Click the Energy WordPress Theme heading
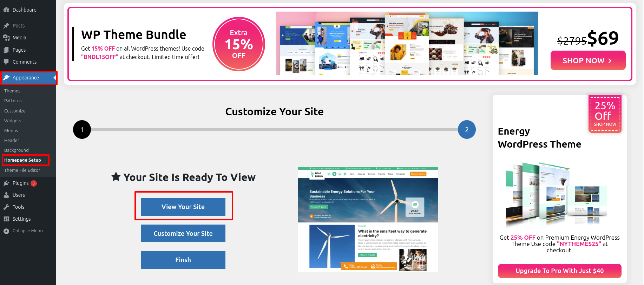This screenshot has width=644, height=285. tap(539, 138)
